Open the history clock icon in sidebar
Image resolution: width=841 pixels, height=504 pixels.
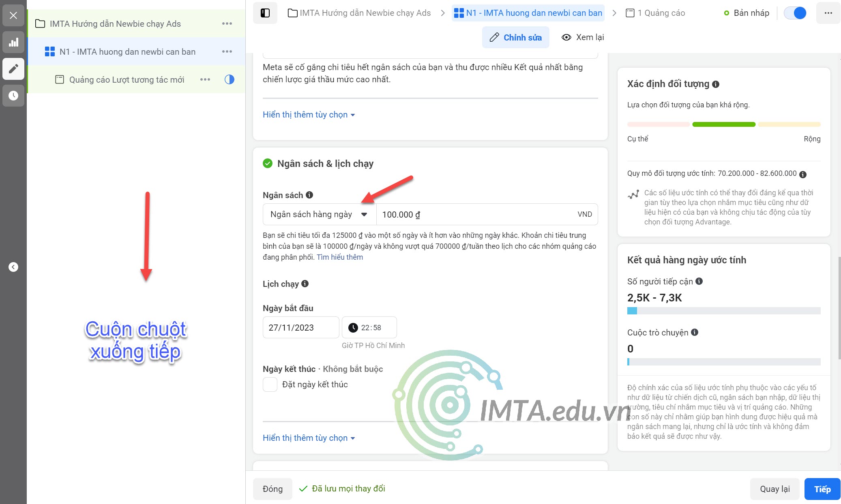click(13, 96)
